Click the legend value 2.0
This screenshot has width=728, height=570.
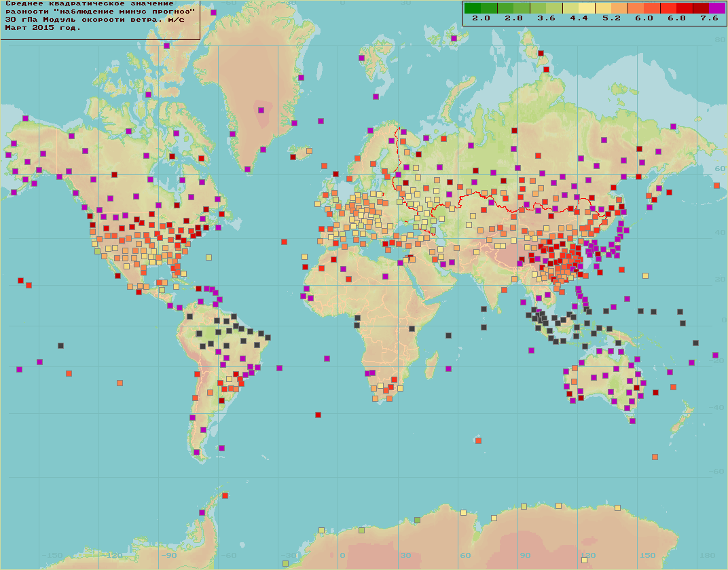pos(481,18)
